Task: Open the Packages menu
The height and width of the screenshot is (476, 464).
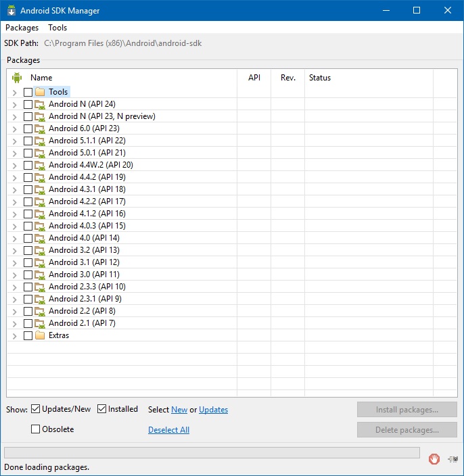Action: click(22, 28)
